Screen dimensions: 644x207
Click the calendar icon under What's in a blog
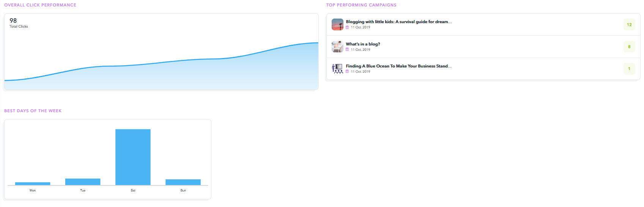347,50
